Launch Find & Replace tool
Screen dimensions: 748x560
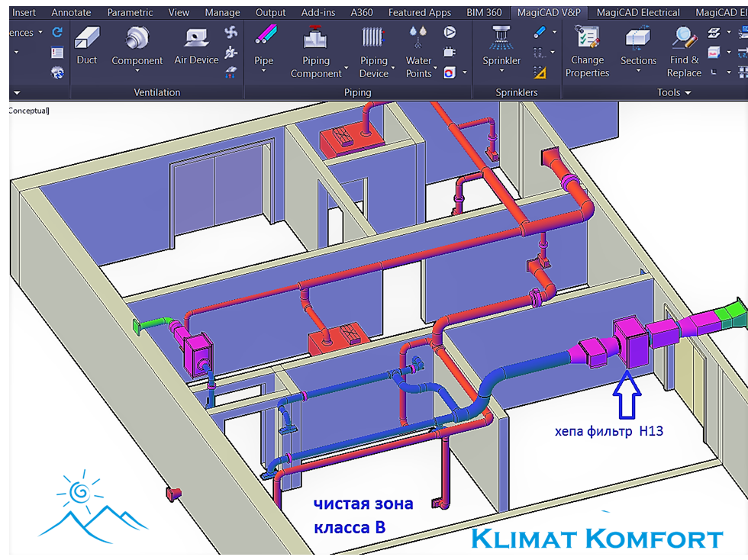click(x=684, y=38)
